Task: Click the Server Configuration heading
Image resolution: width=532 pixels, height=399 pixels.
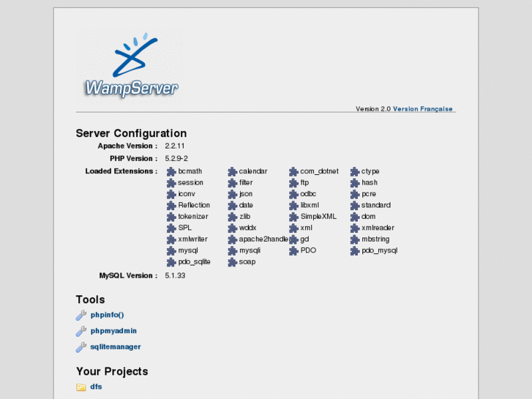Action: [x=131, y=133]
